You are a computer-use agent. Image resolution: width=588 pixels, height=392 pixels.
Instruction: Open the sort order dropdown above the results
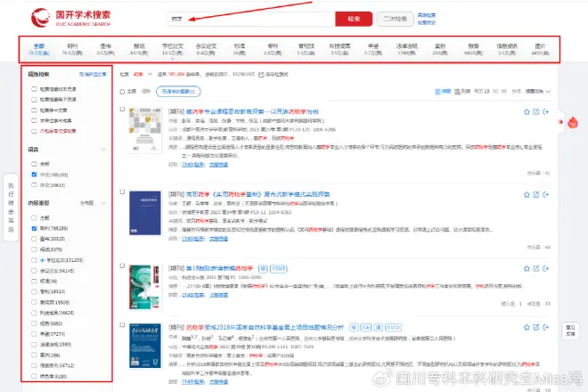click(x=535, y=91)
